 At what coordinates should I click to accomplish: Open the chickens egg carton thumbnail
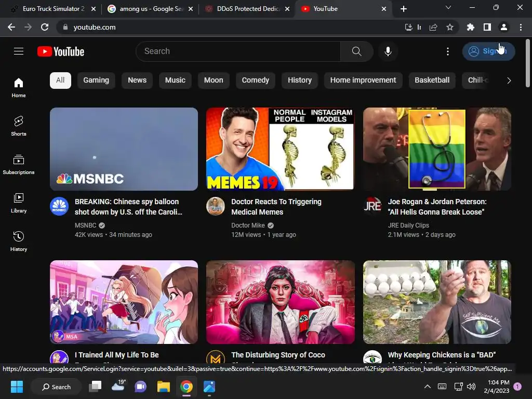(437, 302)
